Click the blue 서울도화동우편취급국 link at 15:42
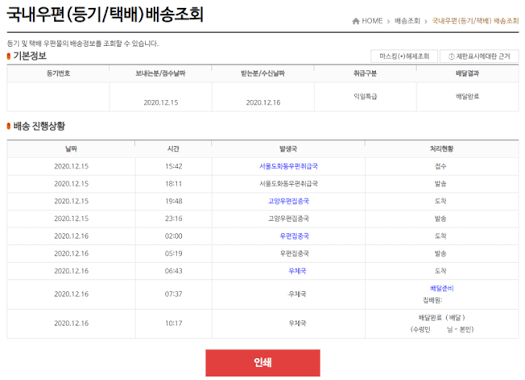 pyautogui.click(x=288, y=166)
